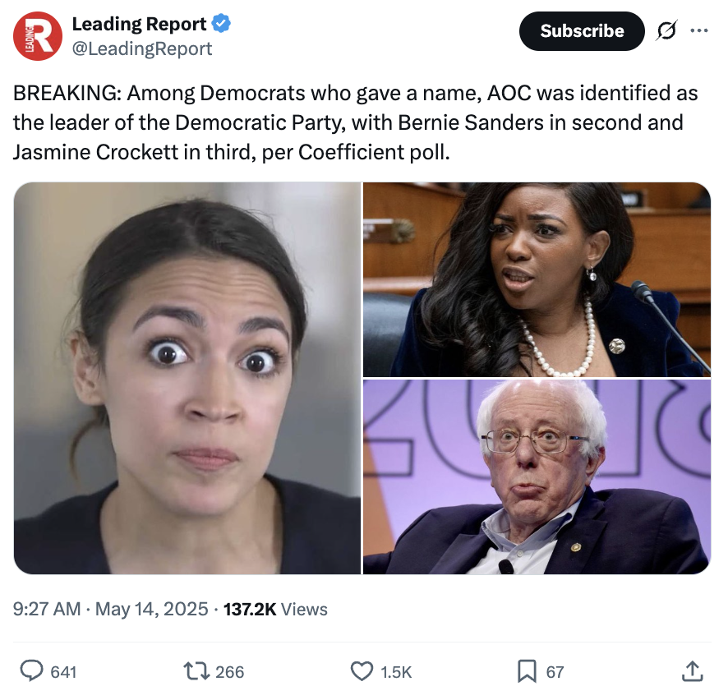Screen dimensions: 728x700
Task: Open the 641 replies count
Action: (63, 672)
